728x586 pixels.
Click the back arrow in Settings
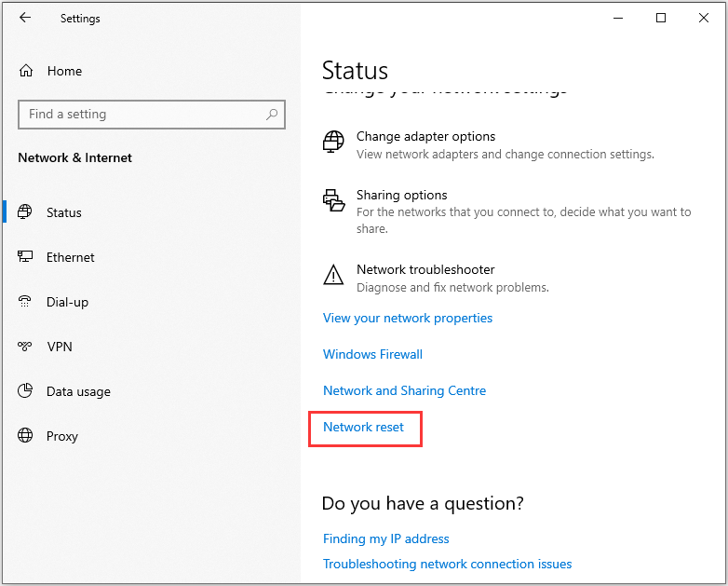coord(25,18)
